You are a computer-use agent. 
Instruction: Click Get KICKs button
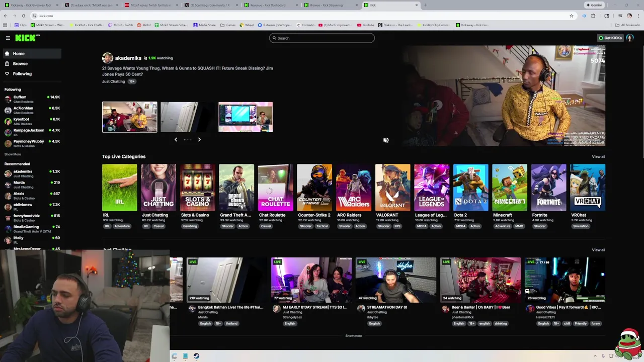[x=610, y=38]
